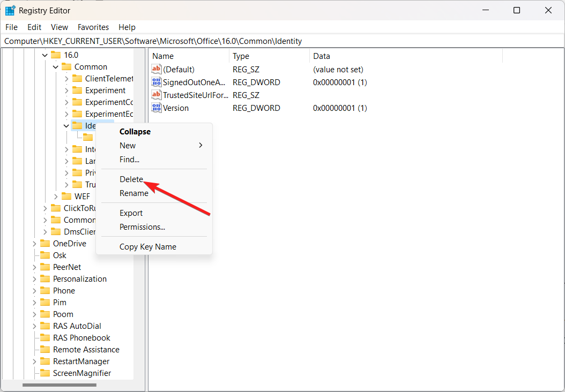Collapse the 16.0 key chevron
Viewport: 565px width, 392px height.
point(45,55)
